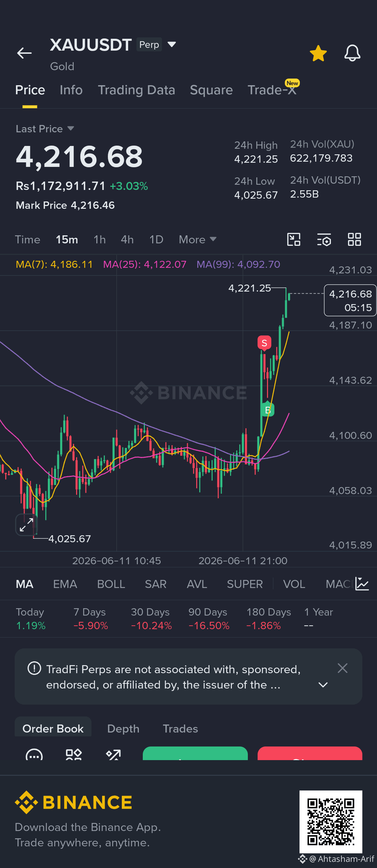Select the MA indicator
The image size is (377, 868).
(24, 584)
